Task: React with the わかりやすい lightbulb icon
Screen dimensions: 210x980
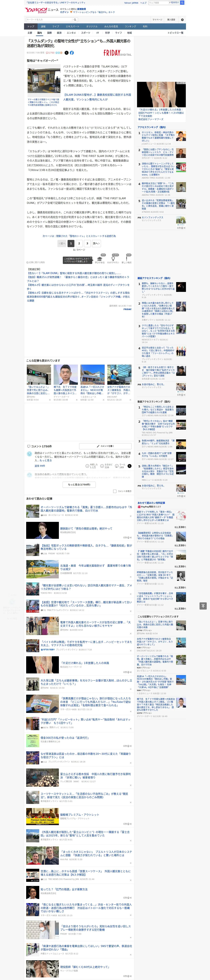Action: pyautogui.click(x=113, y=259)
